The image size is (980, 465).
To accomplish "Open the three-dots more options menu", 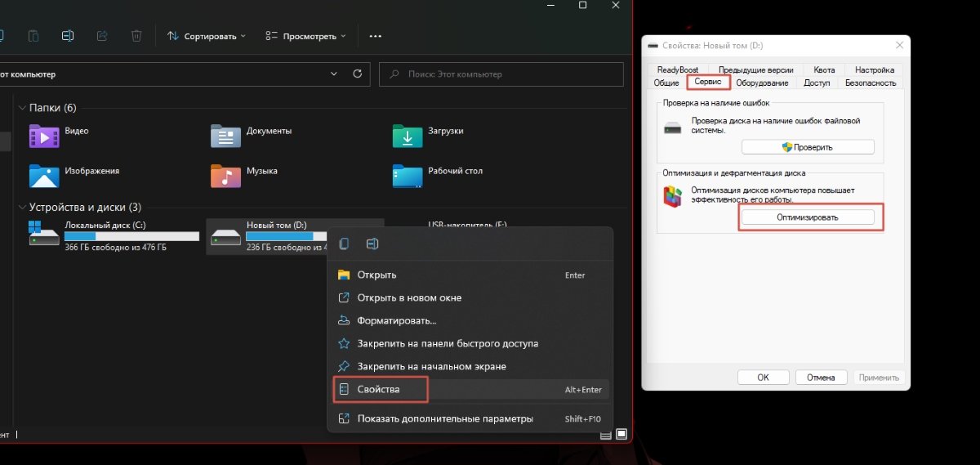I will [x=376, y=36].
